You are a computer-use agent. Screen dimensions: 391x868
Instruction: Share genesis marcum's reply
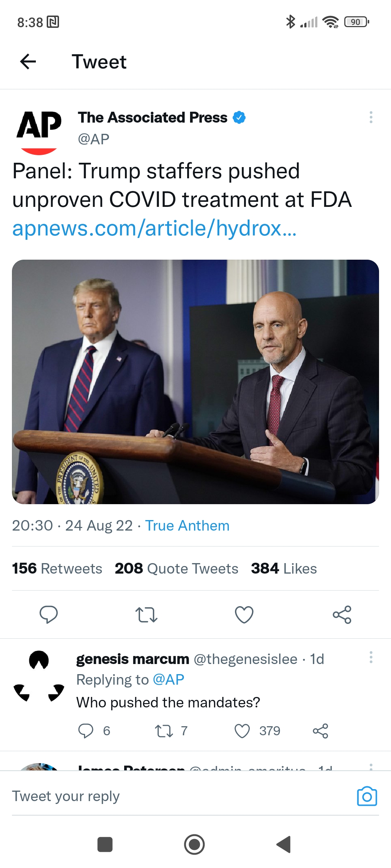pos(320,731)
